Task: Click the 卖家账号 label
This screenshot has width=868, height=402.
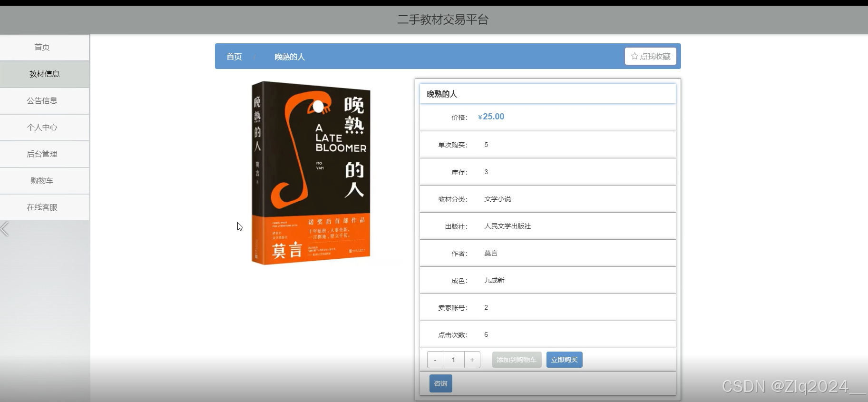Action: coord(453,308)
